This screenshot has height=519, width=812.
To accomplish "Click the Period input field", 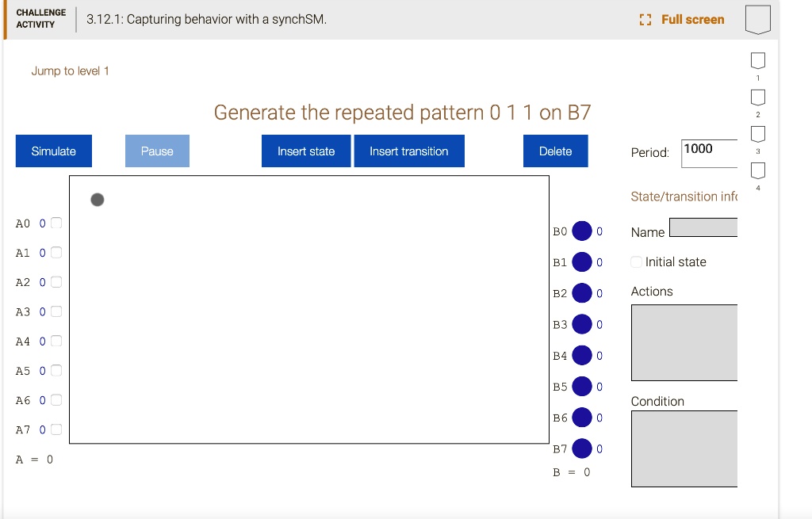I will coord(708,153).
